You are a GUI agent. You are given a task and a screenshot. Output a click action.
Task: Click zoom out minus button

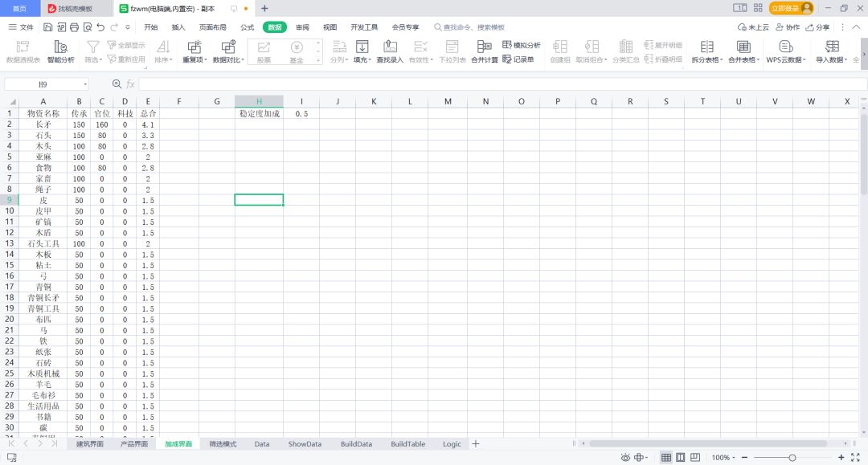pyautogui.click(x=744, y=457)
